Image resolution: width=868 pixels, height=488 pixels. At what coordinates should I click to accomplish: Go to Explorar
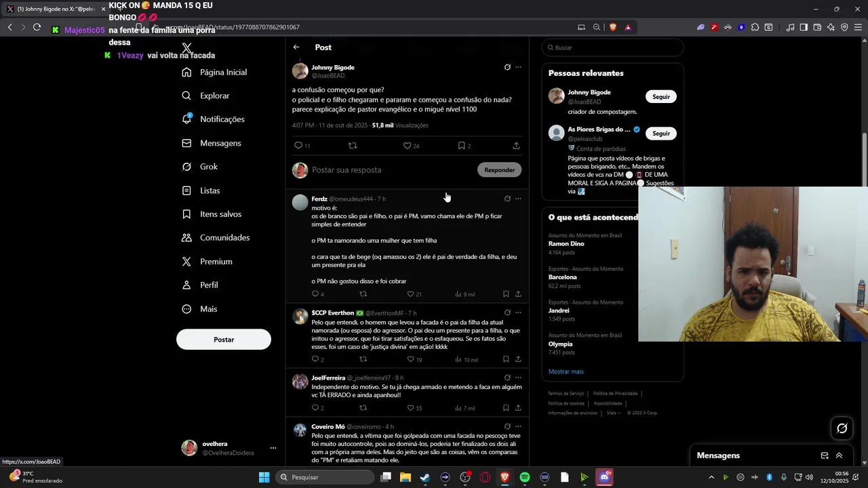pos(205,96)
